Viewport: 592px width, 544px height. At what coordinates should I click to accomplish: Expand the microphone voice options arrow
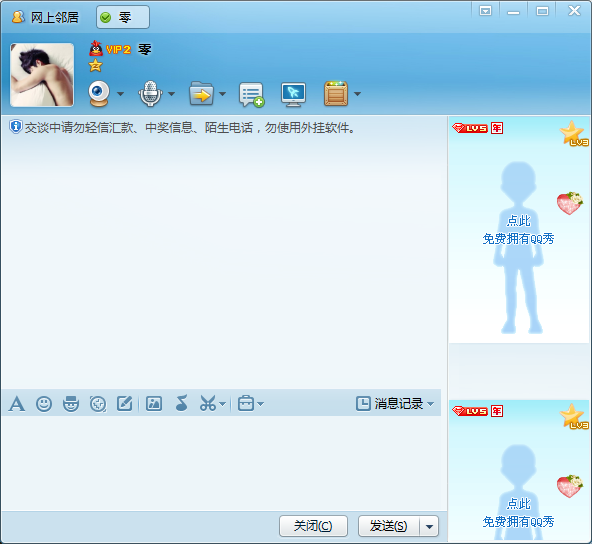171,94
